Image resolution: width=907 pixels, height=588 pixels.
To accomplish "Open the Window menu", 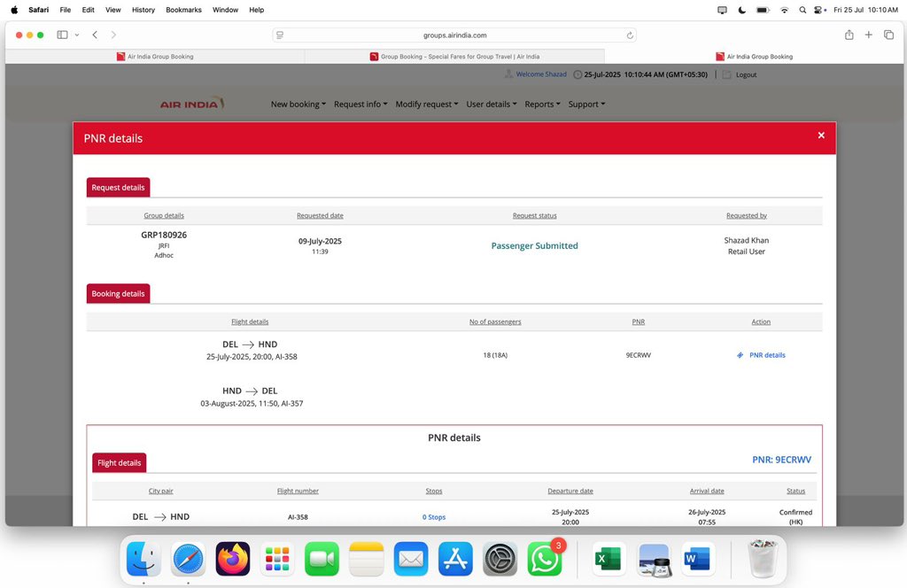I will pyautogui.click(x=225, y=10).
